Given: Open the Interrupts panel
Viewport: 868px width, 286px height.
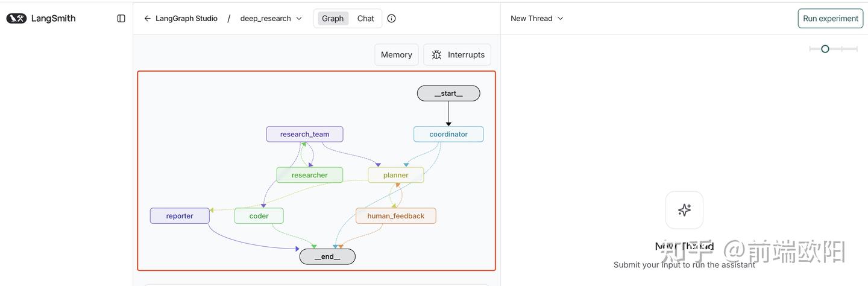Looking at the screenshot, I should click(458, 54).
